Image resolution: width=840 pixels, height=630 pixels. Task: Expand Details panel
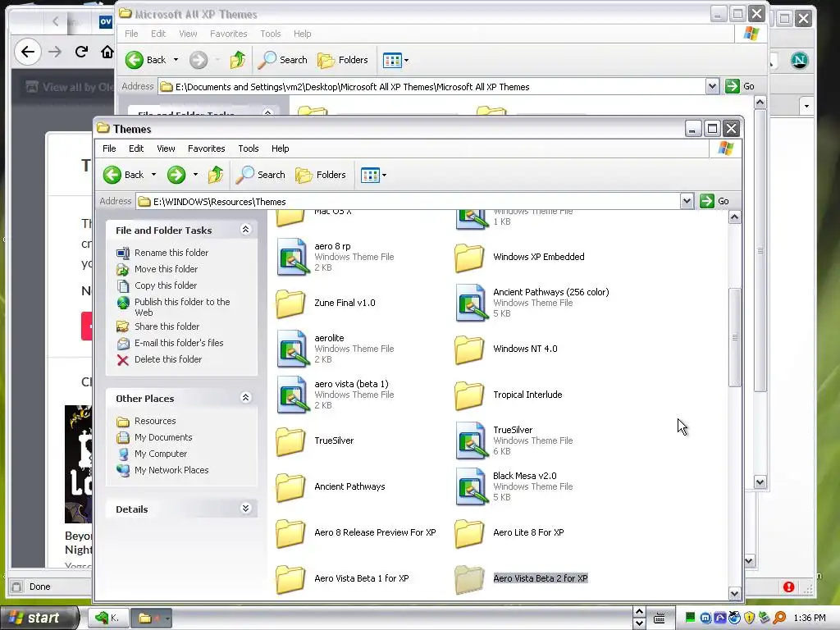point(246,509)
